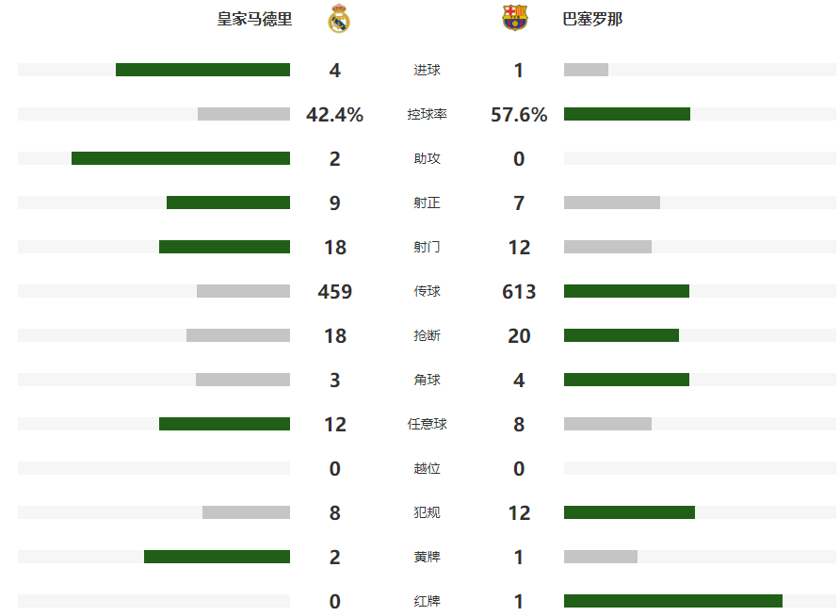Click Barcelona's green 传球 bar

click(626, 291)
